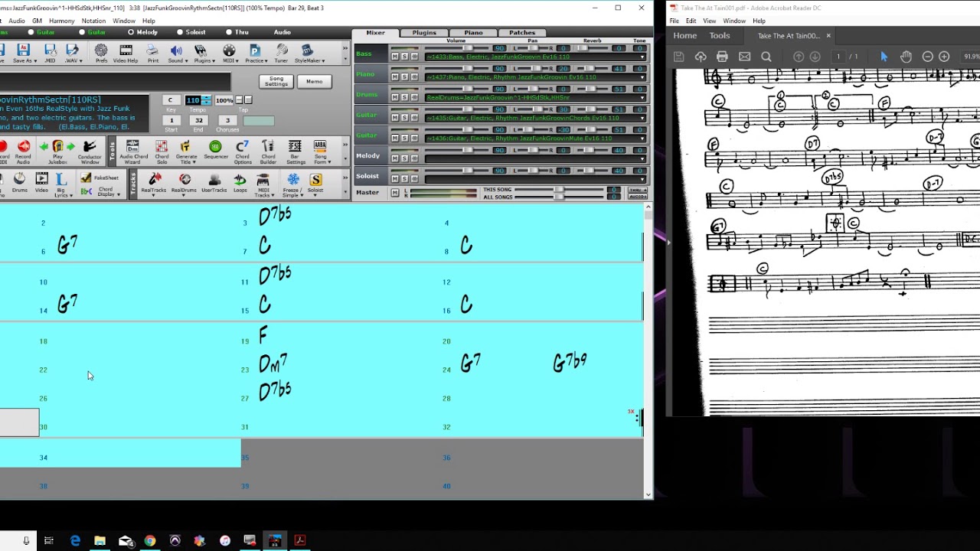The width and height of the screenshot is (980, 551).
Task: Switch to the Piano mixer tab
Action: click(x=473, y=33)
